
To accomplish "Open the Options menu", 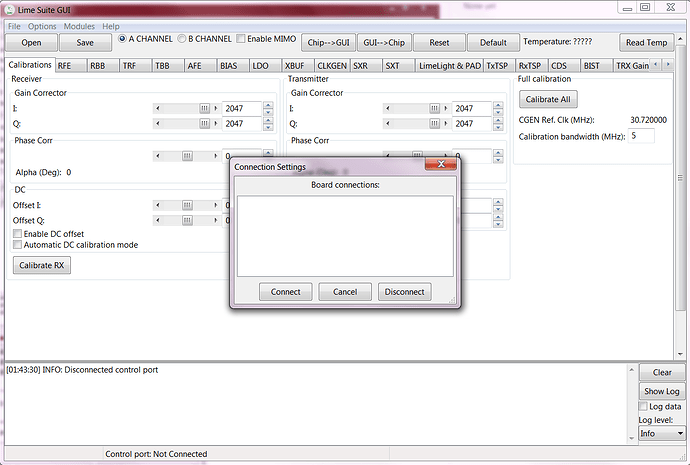I will [42, 26].
